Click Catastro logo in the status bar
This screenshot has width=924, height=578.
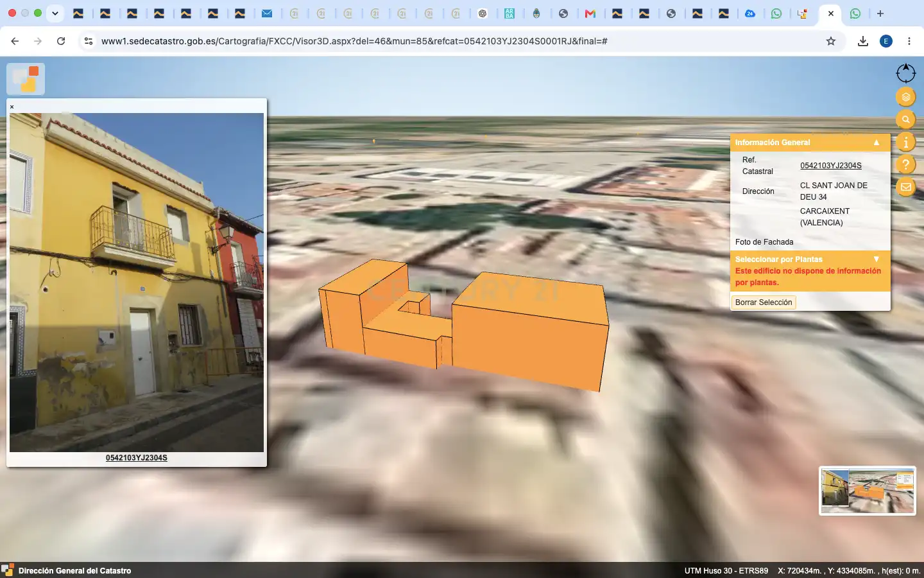click(x=8, y=570)
